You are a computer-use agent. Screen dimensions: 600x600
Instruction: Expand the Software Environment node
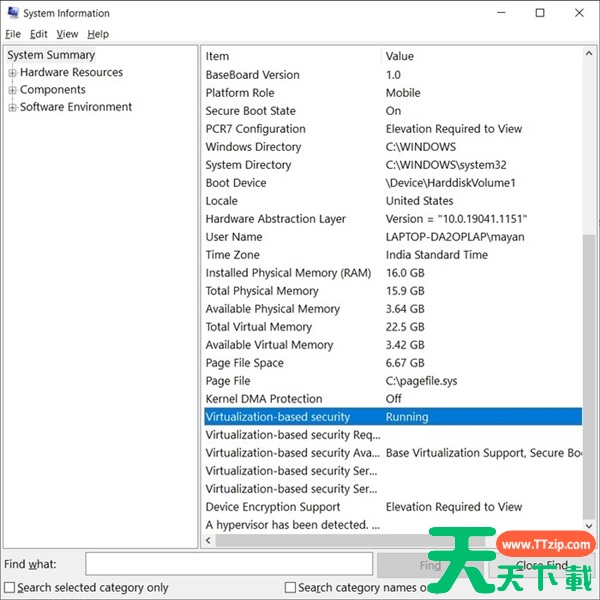(x=12, y=107)
